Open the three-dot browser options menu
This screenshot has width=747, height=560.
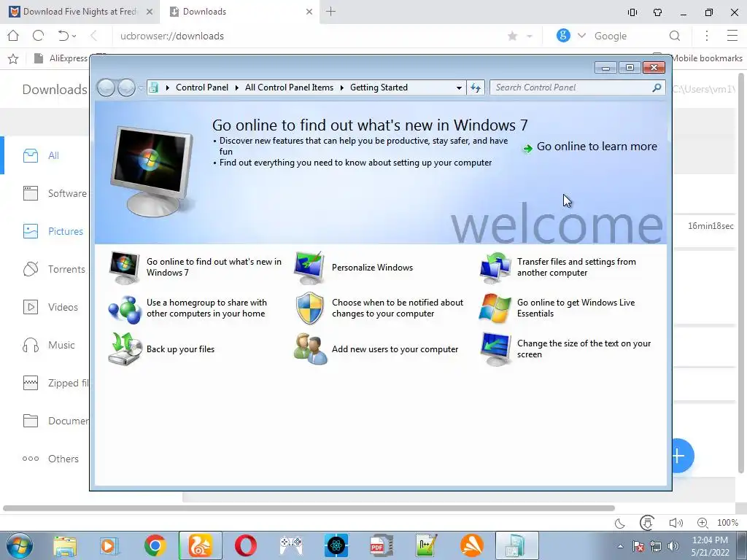coord(707,36)
